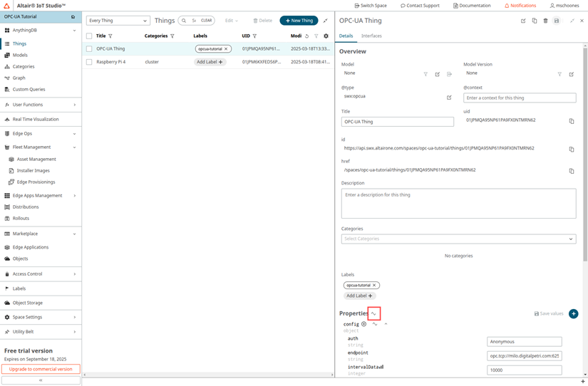Open the mschoones user menu
Viewport: 588px width, 386px height.
click(564, 6)
